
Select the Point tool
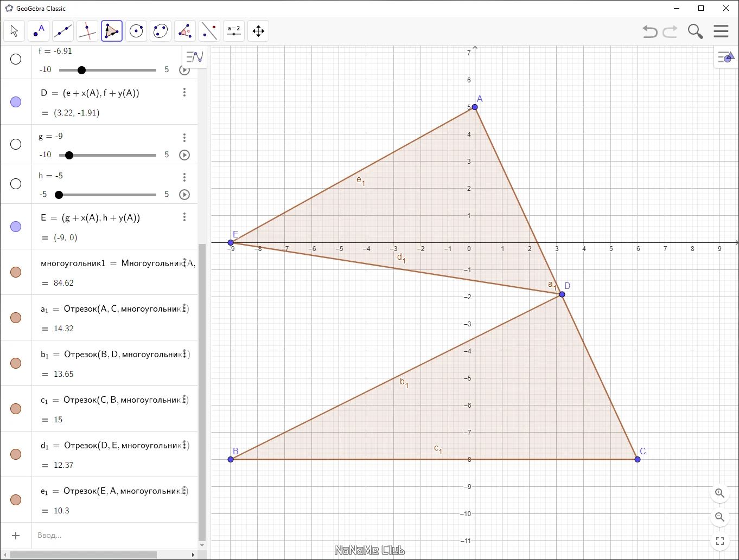click(39, 31)
